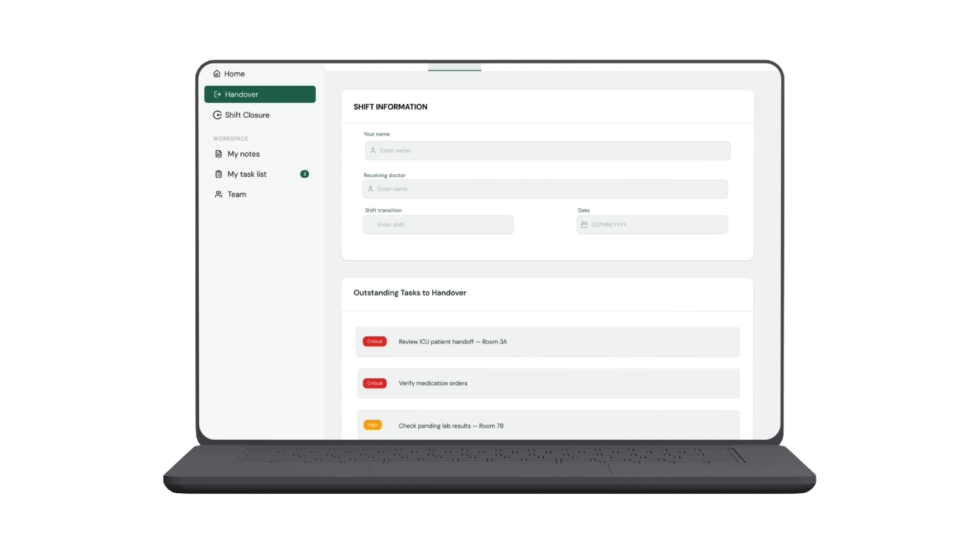Viewport: 980px width, 551px height.
Task: Click the Team people icon
Action: coord(219,194)
